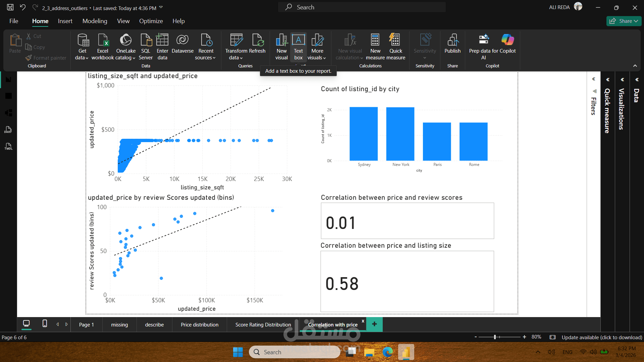644x362 pixels.
Task: Click the Share button
Action: pyautogui.click(x=624, y=21)
